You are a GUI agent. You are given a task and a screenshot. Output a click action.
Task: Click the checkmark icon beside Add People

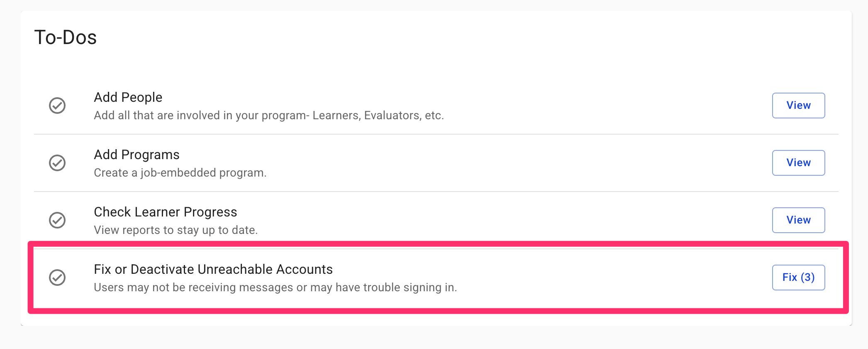pyautogui.click(x=57, y=106)
